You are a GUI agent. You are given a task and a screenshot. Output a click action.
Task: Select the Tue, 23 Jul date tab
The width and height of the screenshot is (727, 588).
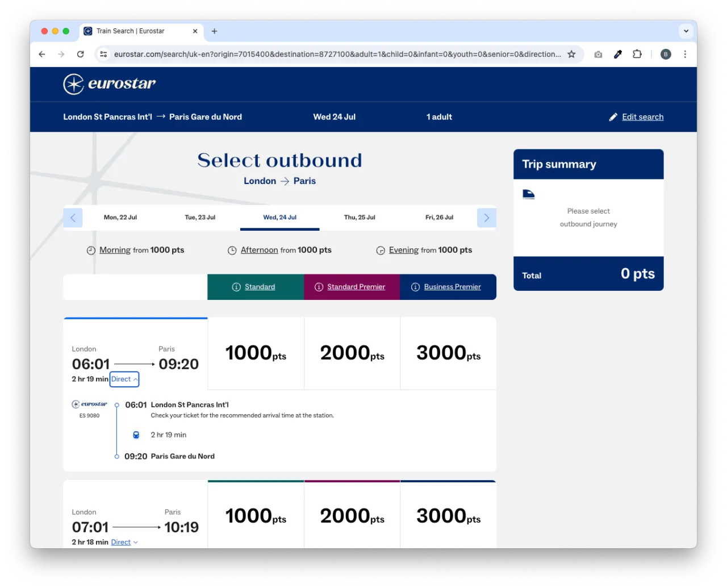pyautogui.click(x=200, y=218)
